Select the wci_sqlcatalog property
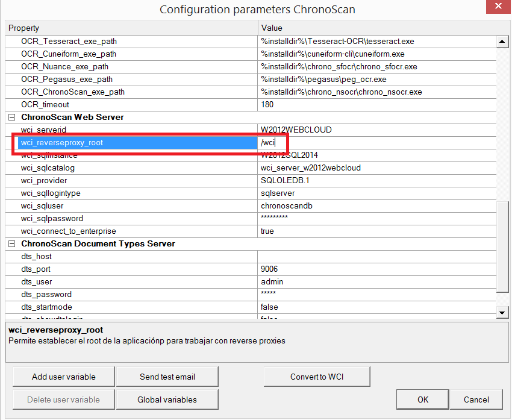The image size is (512, 420). click(x=48, y=168)
